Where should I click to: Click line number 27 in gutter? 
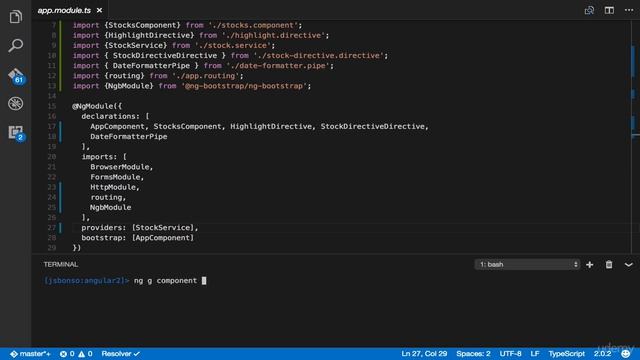51,228
